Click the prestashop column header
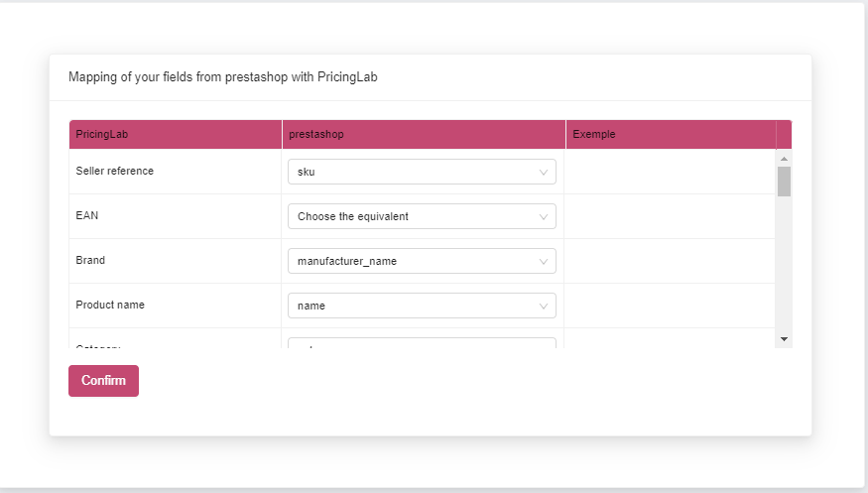Screen dimensions: 868x493 [316, 135]
